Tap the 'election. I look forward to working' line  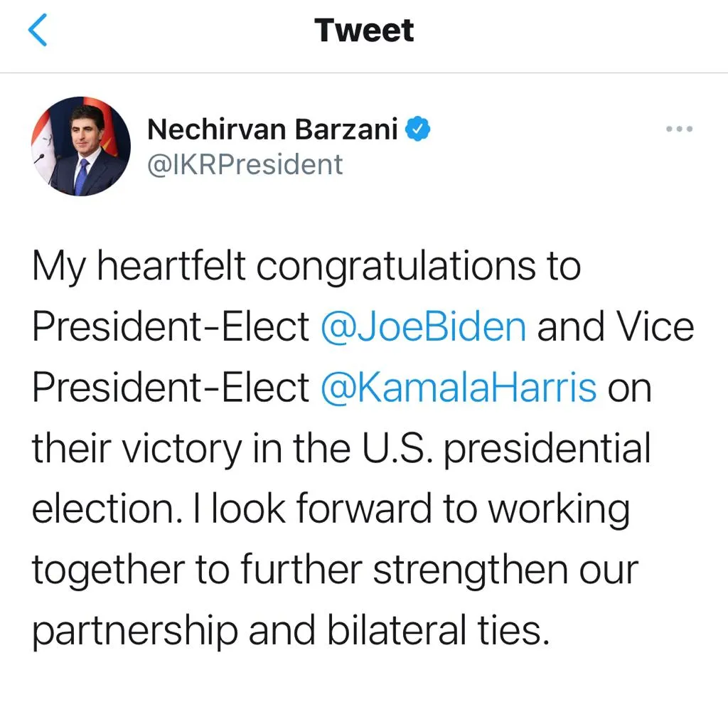click(331, 509)
